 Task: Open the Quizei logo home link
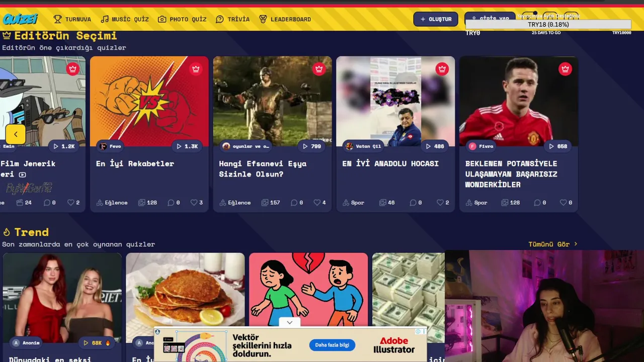point(20,19)
